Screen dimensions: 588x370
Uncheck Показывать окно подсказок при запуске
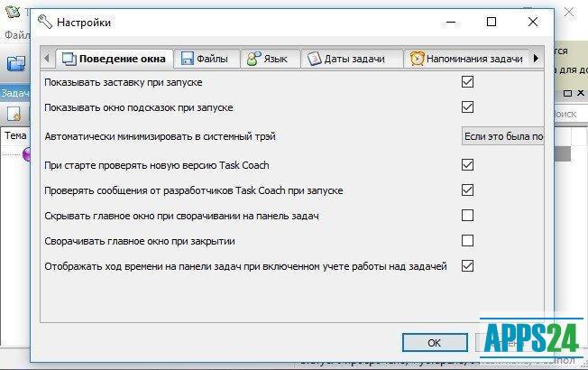point(467,107)
